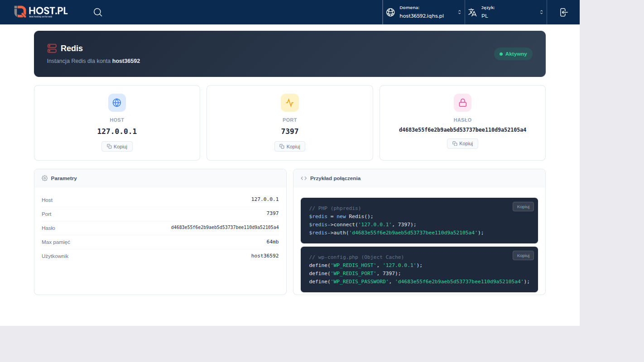Viewport: 644px width, 362px height.
Task: Click the Przykład połączenia panel heading
Action: click(x=335, y=178)
